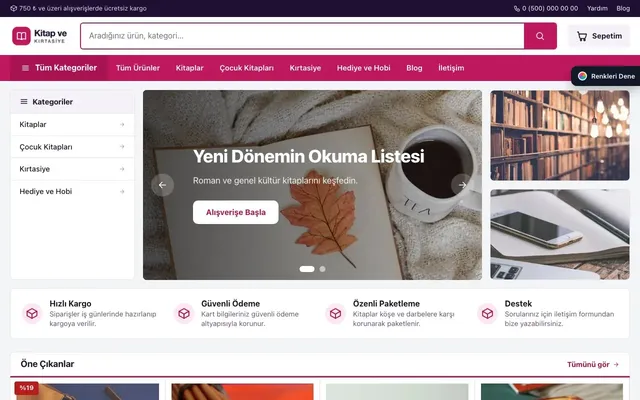Click the free shipping announcement text
The height and width of the screenshot is (400, 640).
pos(82,8)
